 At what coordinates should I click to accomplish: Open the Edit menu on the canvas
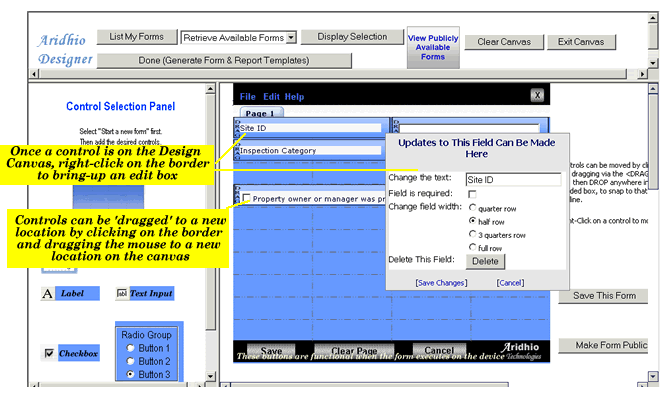click(271, 97)
